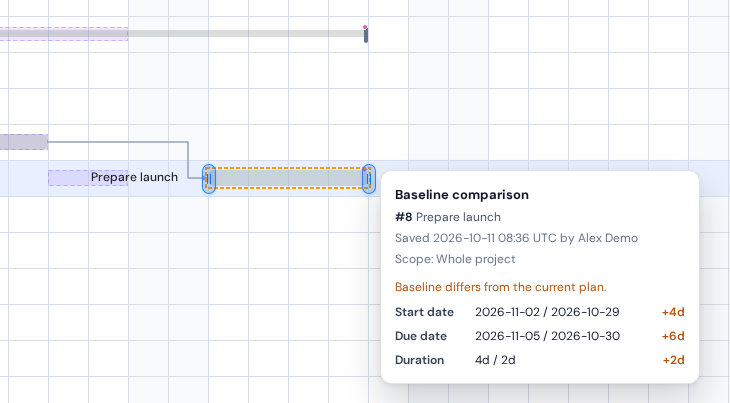Grab the right resize handle of the Prepare launch bar
The image size is (730, 403).
369,179
